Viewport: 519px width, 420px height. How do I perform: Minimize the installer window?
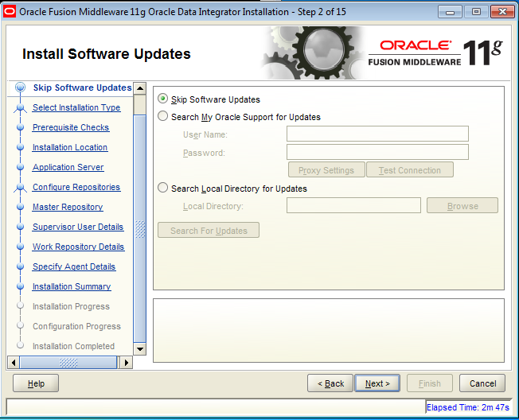[450, 12]
